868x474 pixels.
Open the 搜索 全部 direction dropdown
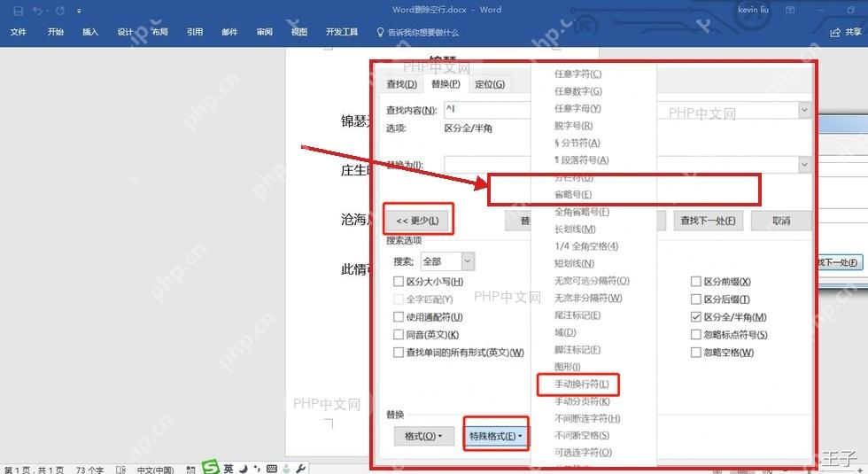pos(468,261)
